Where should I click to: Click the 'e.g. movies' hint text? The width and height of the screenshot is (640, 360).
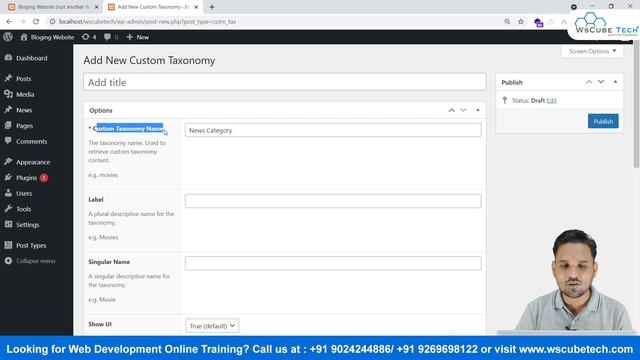103,175
